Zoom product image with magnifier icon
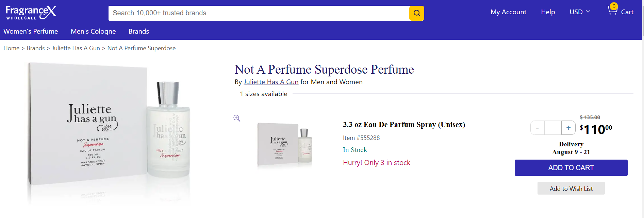This screenshot has width=644, height=218. coord(237,118)
